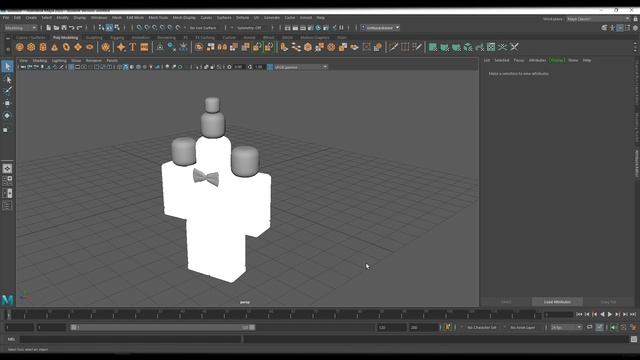Click the Undo arrow icon
Image resolution: width=640 pixels, height=360 pixels.
coord(71,28)
